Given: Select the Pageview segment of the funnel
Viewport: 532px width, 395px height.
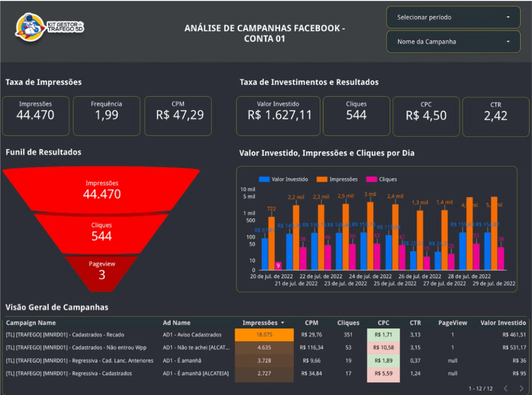Looking at the screenshot, I should click(102, 270).
